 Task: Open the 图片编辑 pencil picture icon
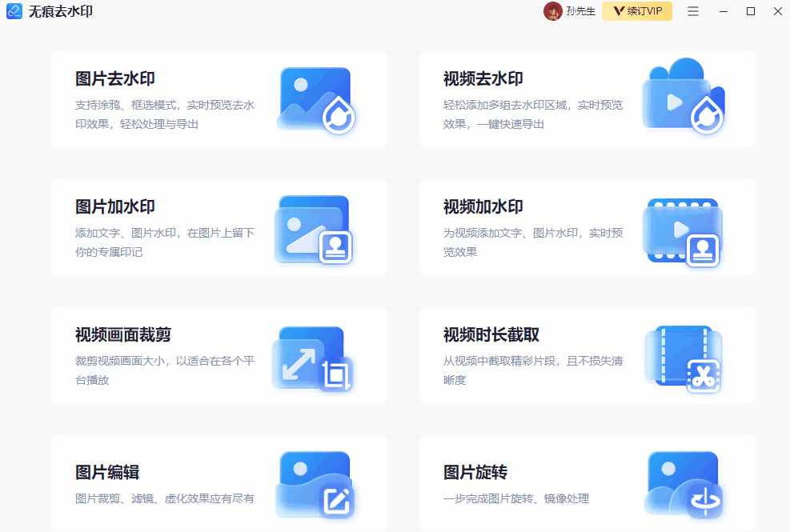315,485
